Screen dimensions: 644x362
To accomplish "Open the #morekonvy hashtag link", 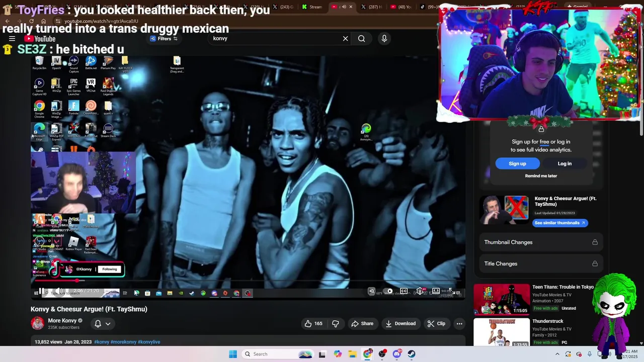I will (123, 342).
